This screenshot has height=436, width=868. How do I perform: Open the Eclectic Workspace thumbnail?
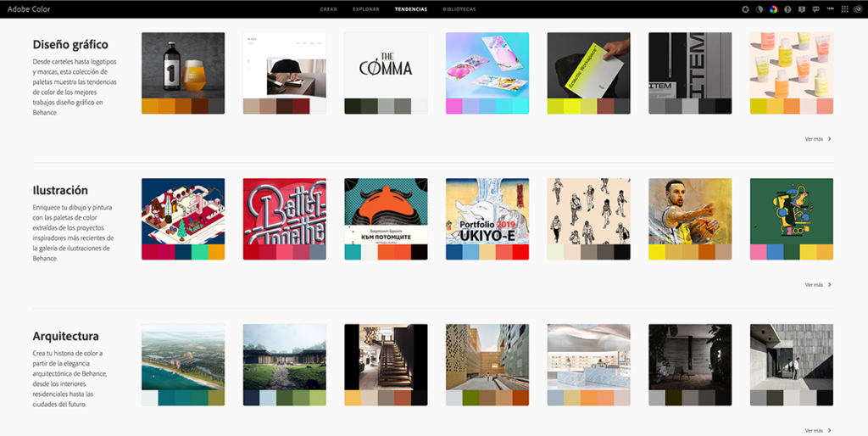pyautogui.click(x=588, y=65)
